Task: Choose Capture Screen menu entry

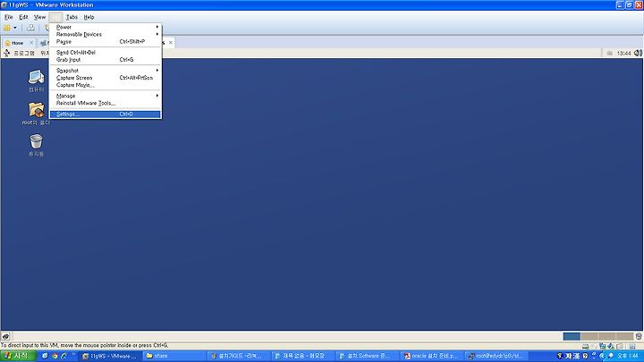Action: click(x=106, y=78)
